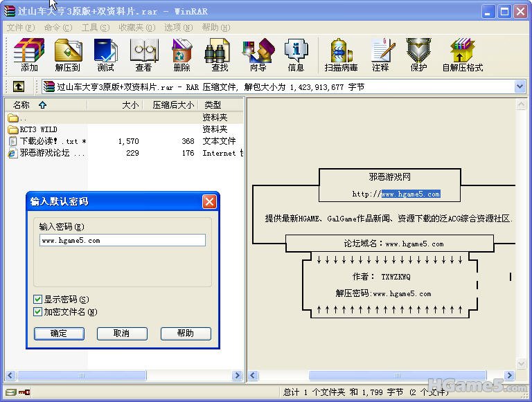Click the 自解压格式 (SFX) icon
Screen dimensions: 532x402
[x=463, y=55]
